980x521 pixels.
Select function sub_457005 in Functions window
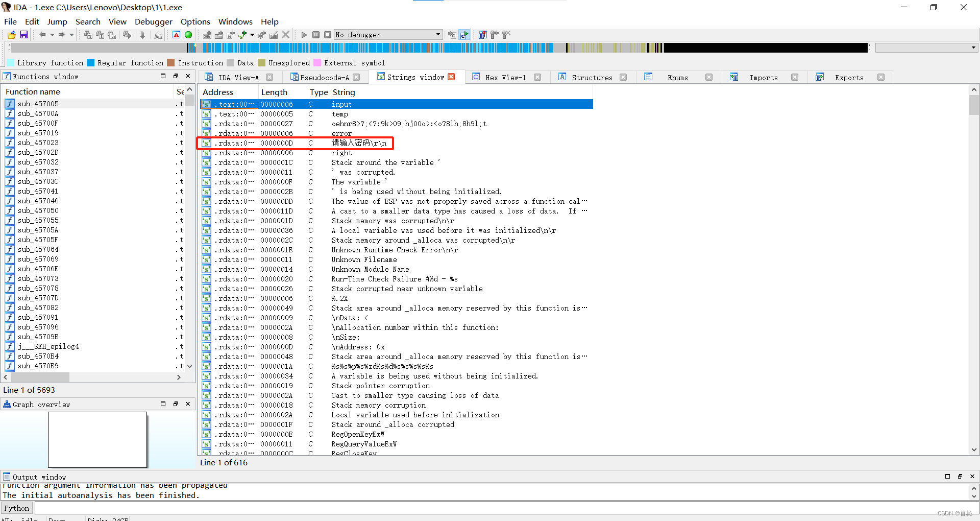38,103
